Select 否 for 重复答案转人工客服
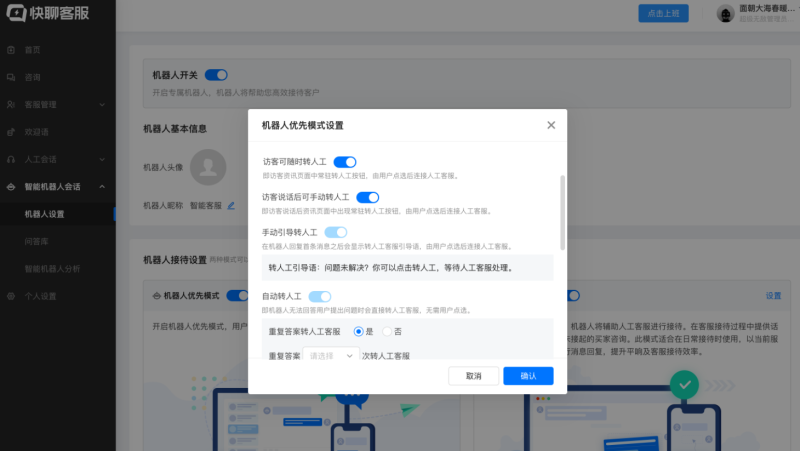Screen dimensions: 800x451 pyautogui.click(x=387, y=332)
